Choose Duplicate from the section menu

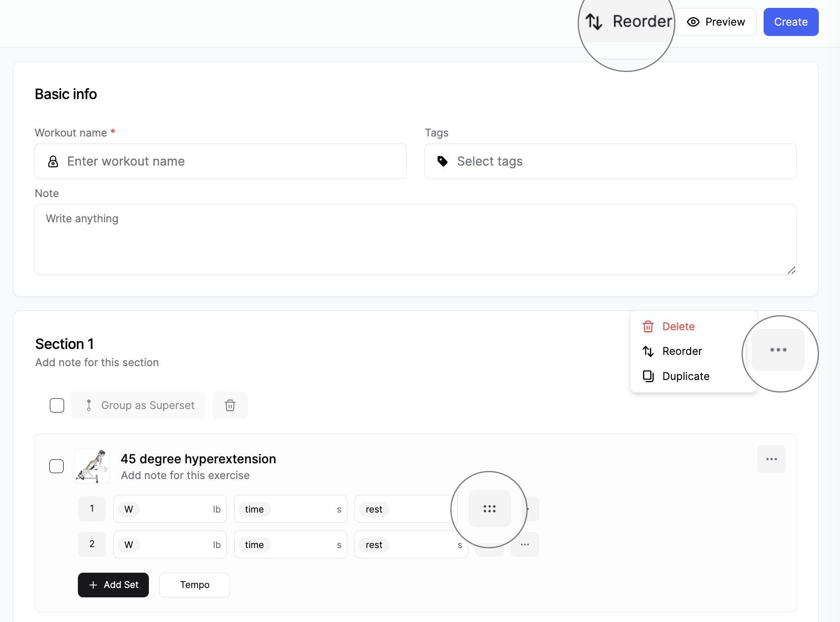coord(685,377)
